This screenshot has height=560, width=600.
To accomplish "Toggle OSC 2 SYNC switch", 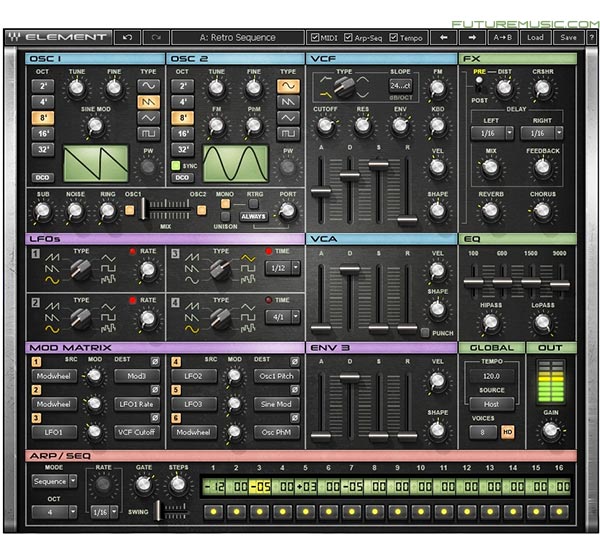I will 176,165.
